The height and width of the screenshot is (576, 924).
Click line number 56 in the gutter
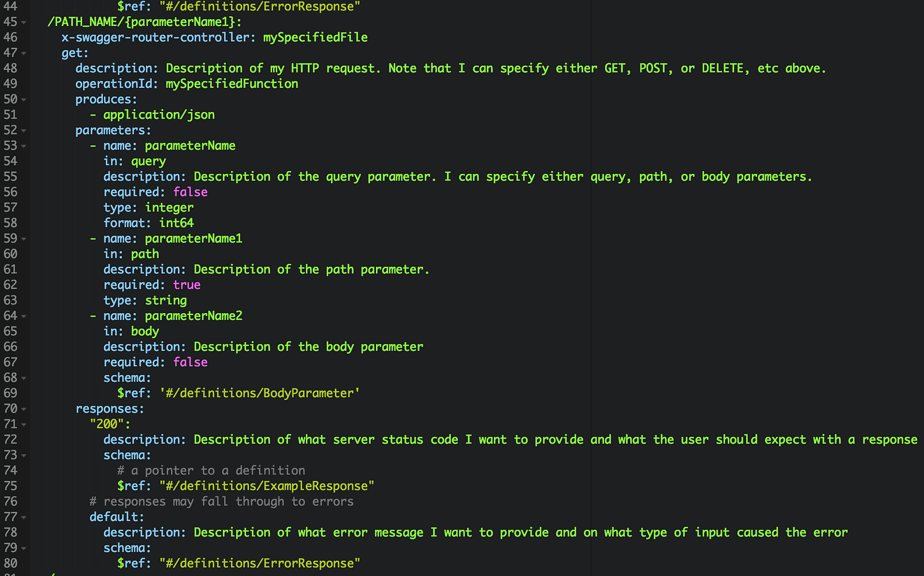(10, 192)
